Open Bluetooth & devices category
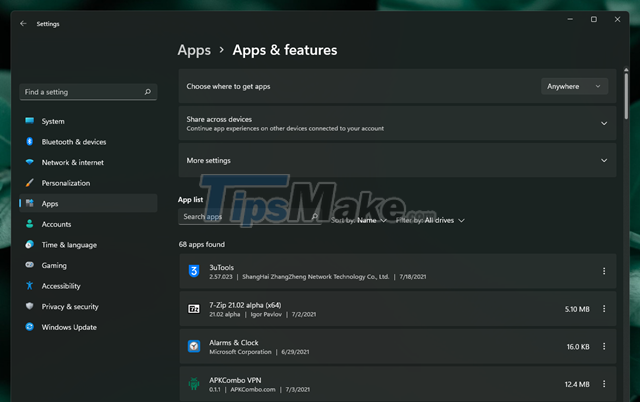The width and height of the screenshot is (640, 402). [x=88, y=142]
